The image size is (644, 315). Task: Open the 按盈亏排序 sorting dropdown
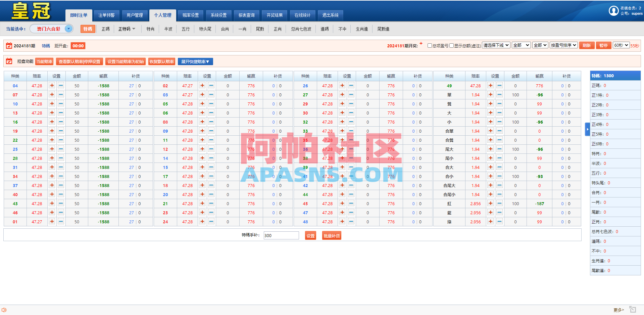[x=564, y=45]
